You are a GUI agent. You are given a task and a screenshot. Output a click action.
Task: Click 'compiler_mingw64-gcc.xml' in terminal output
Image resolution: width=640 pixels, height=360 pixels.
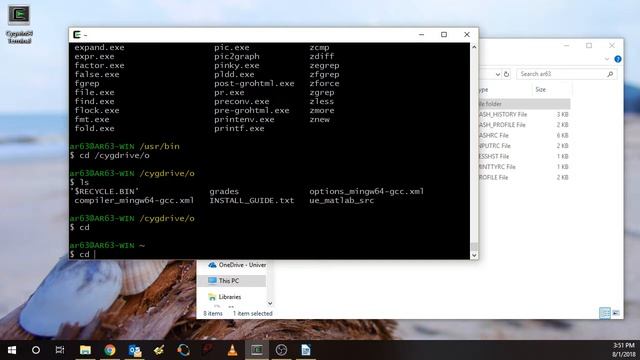(134, 200)
